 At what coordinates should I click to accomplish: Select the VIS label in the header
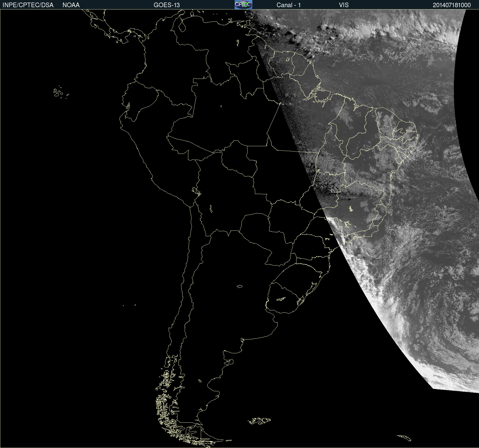click(x=344, y=5)
